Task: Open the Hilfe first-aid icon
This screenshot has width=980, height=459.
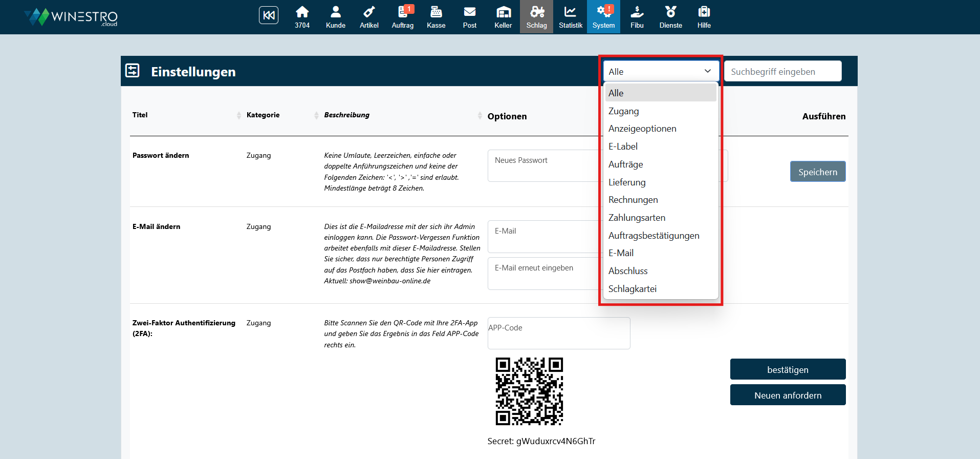Action: 704,17
